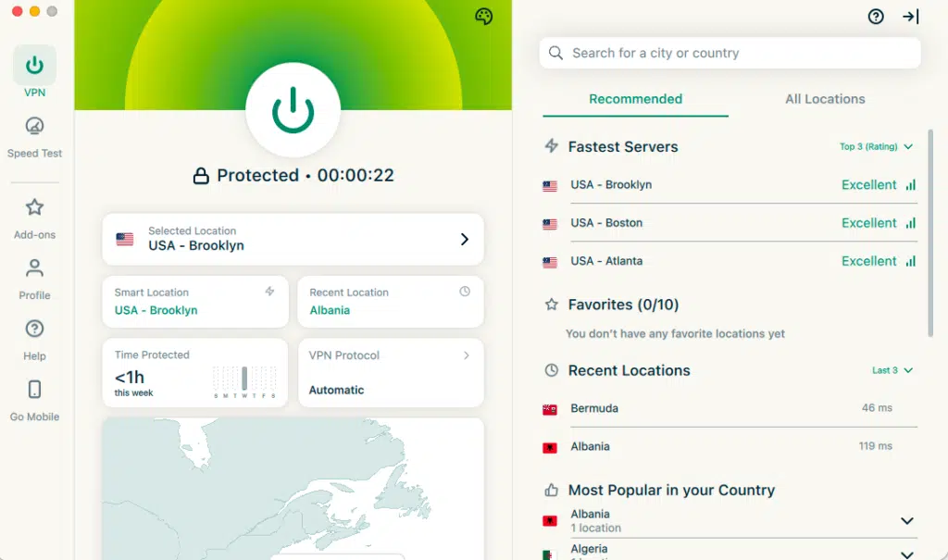Viewport: 948px width, 560px height.
Task: Click the Albania flag under Most Popular
Action: pos(550,521)
